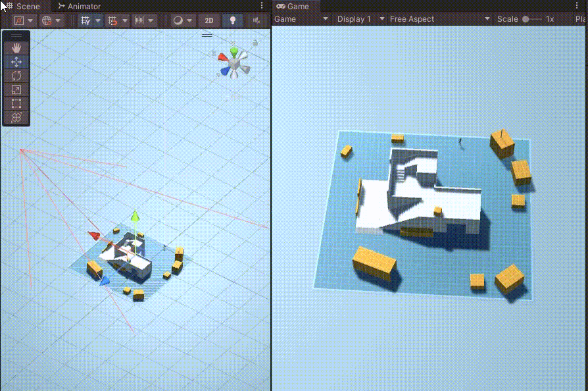Viewport: 588px width, 391px height.
Task: Click the red X axis cone
Action: [x=223, y=57]
